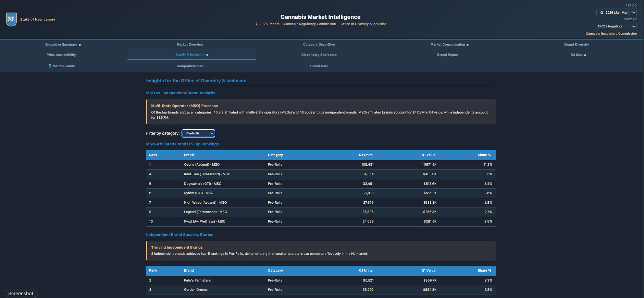Click Category header in MSO-Affiliated table

pos(275,155)
